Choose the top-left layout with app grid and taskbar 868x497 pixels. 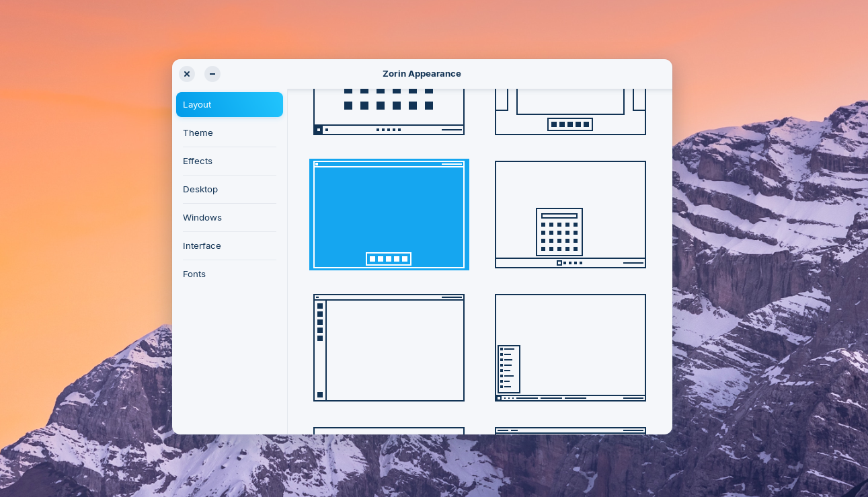tap(389, 112)
